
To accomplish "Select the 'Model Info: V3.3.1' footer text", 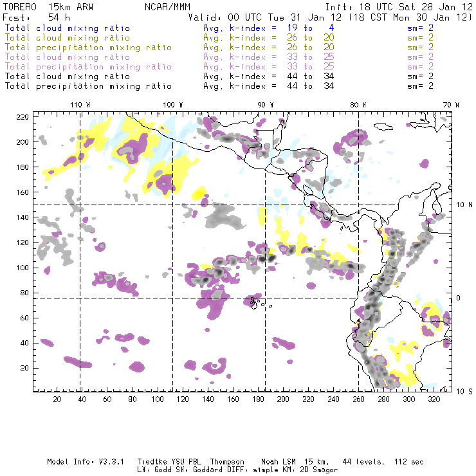I will point(86,462).
